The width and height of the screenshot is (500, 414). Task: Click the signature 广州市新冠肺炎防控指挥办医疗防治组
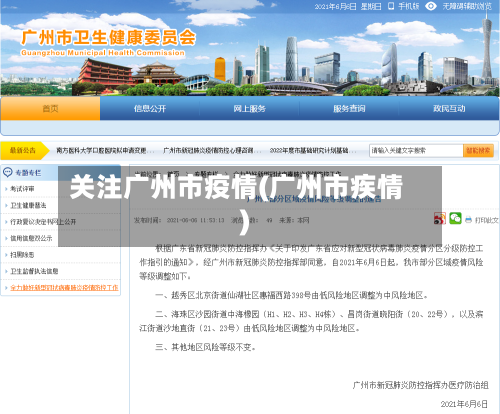[x=420, y=385]
